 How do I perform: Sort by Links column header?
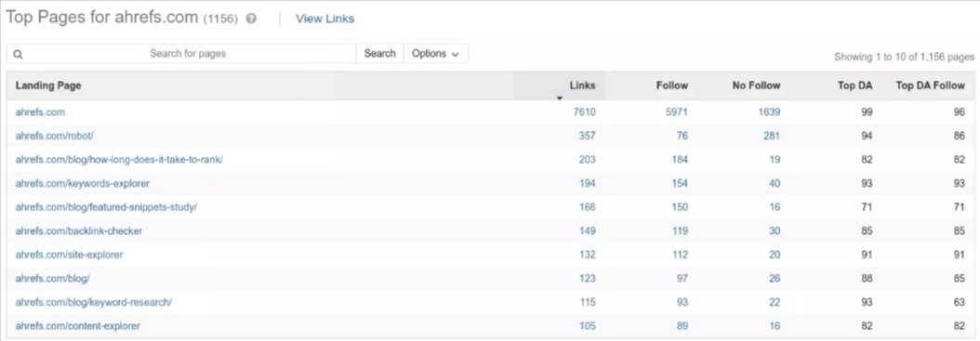coord(582,85)
